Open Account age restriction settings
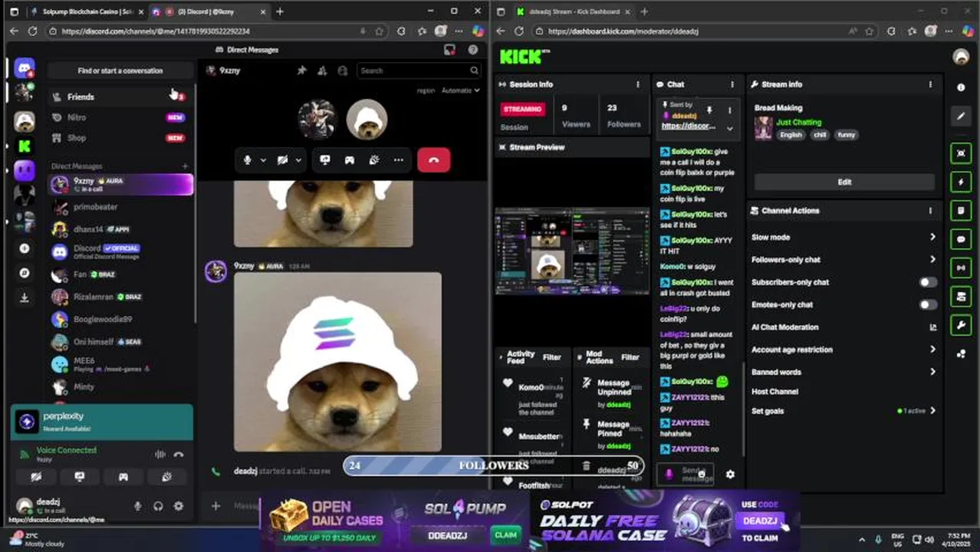Viewport: 980px width, 552px height. pyautogui.click(x=844, y=350)
